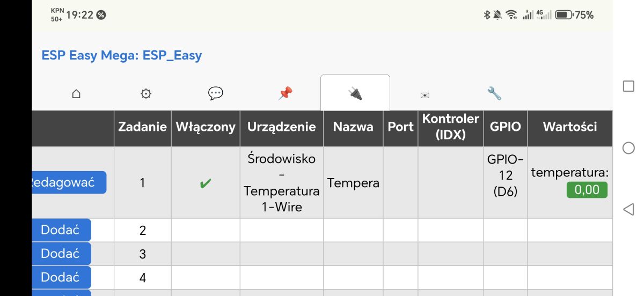
Task: Click the green 0,00 temperature value
Action: tap(587, 190)
